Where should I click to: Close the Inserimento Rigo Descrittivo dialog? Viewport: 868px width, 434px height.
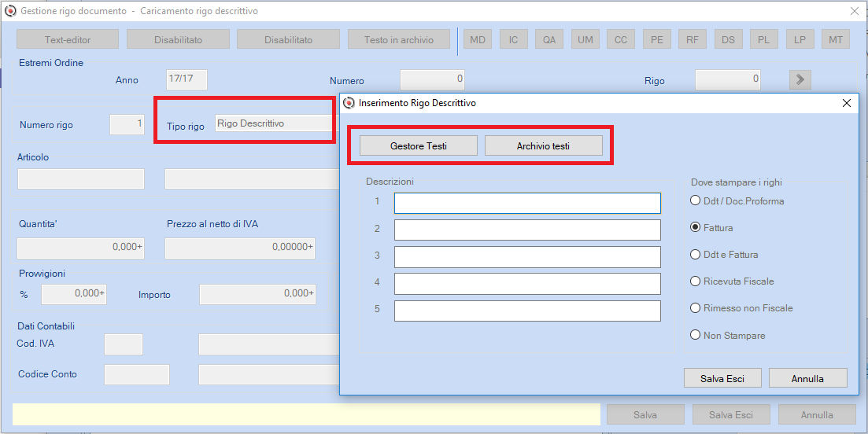click(x=846, y=103)
